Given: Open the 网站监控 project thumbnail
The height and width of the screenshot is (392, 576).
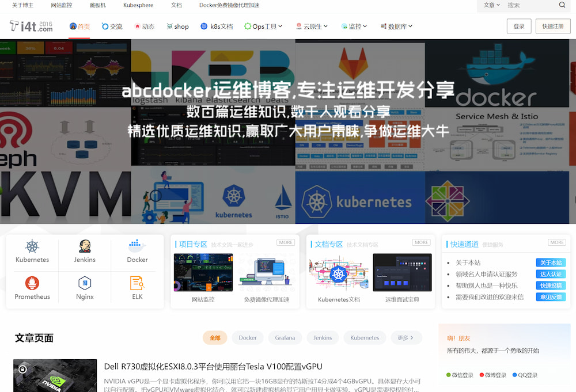Looking at the screenshot, I should pyautogui.click(x=203, y=273).
